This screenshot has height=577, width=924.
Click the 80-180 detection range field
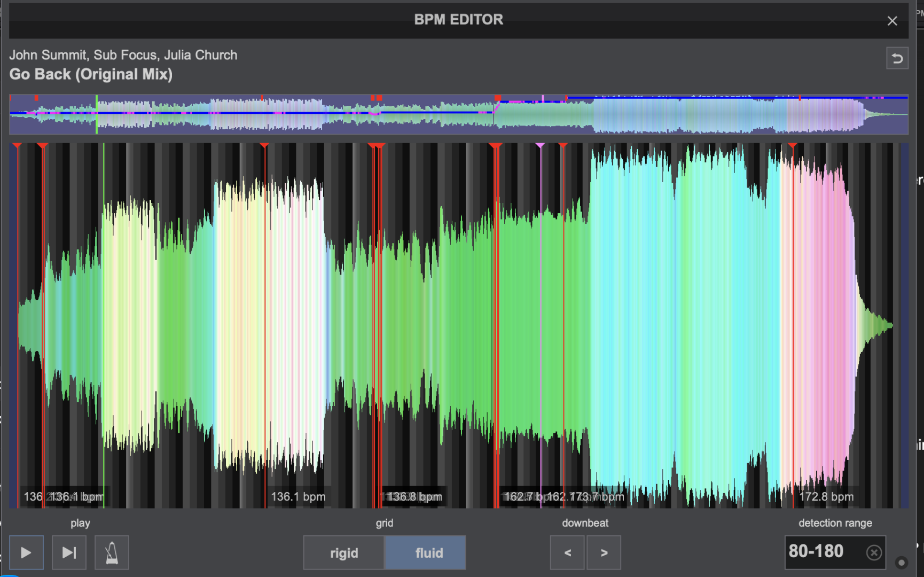click(x=835, y=552)
